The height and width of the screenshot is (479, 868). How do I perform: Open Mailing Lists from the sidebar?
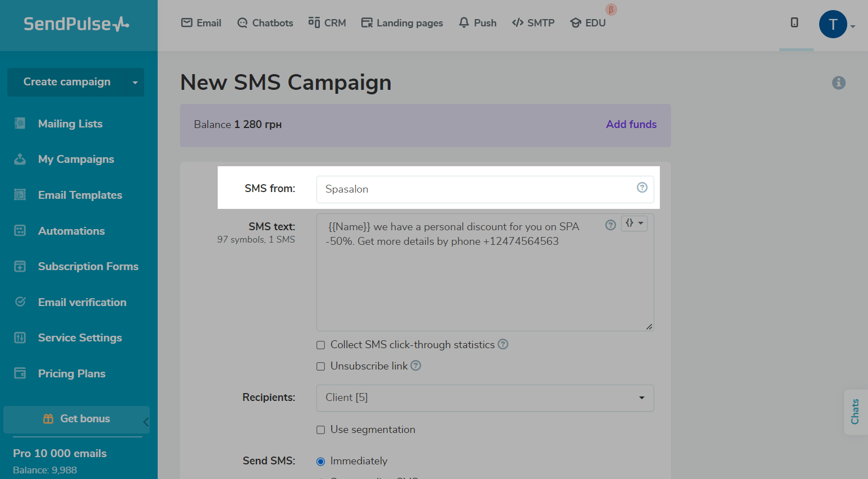70,124
